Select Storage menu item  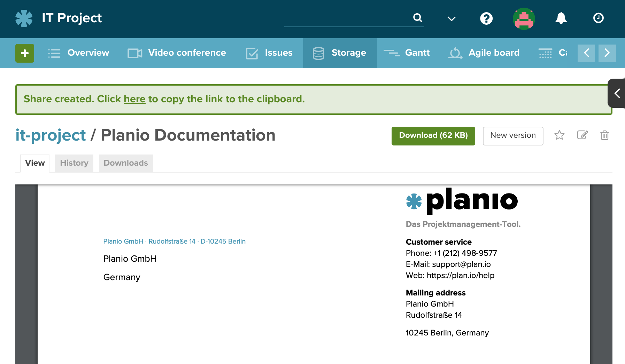pos(340,53)
